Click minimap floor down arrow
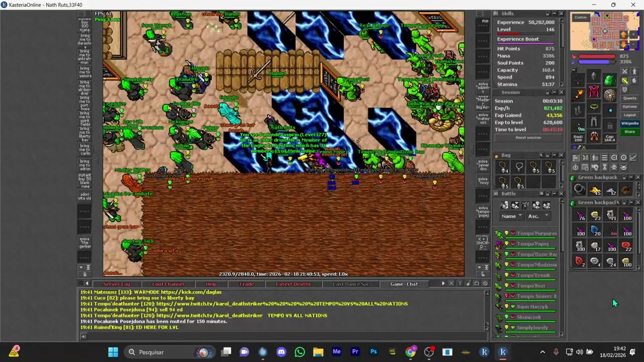The image size is (644, 362). coord(623,44)
